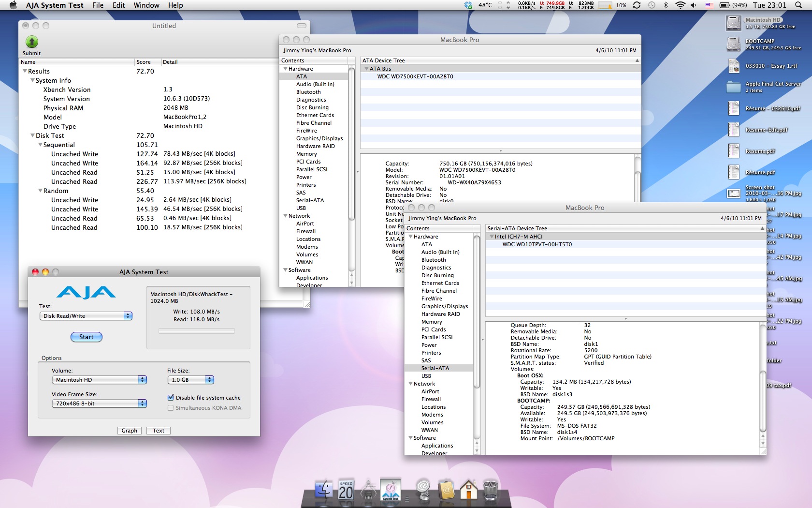The image size is (812, 508).
Task: Open the Trash in the Dock
Action: click(491, 490)
